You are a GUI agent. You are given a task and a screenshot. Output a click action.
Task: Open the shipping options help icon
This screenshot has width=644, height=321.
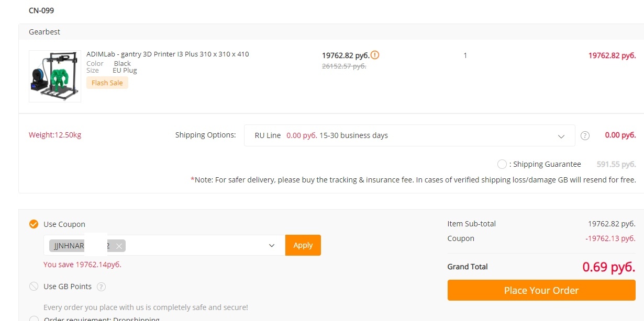(585, 136)
